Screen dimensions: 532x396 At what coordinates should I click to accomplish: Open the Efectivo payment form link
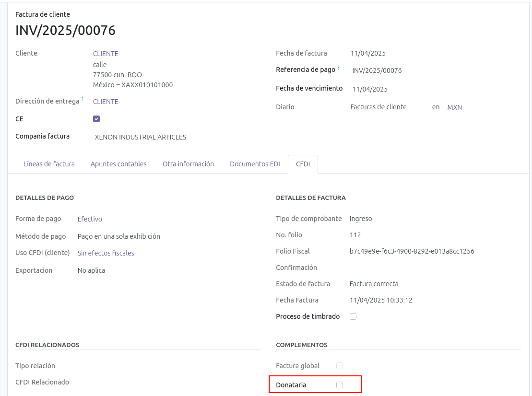pyautogui.click(x=90, y=219)
